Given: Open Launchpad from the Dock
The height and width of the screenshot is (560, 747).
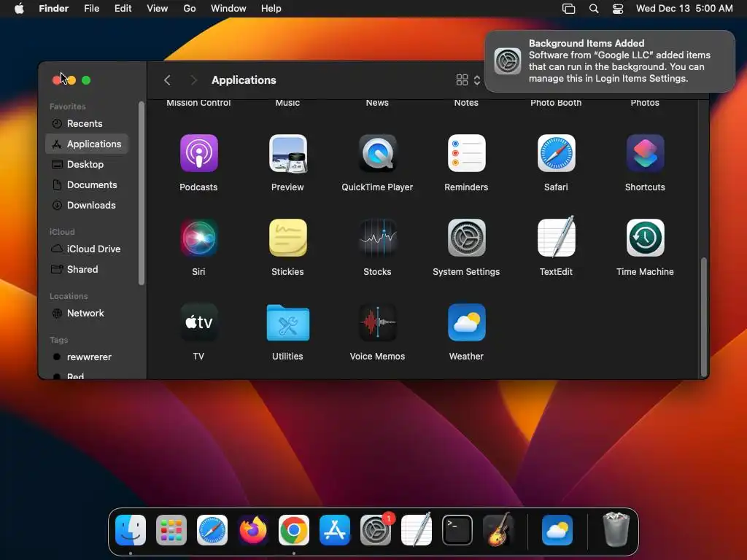Looking at the screenshot, I should pos(171,530).
